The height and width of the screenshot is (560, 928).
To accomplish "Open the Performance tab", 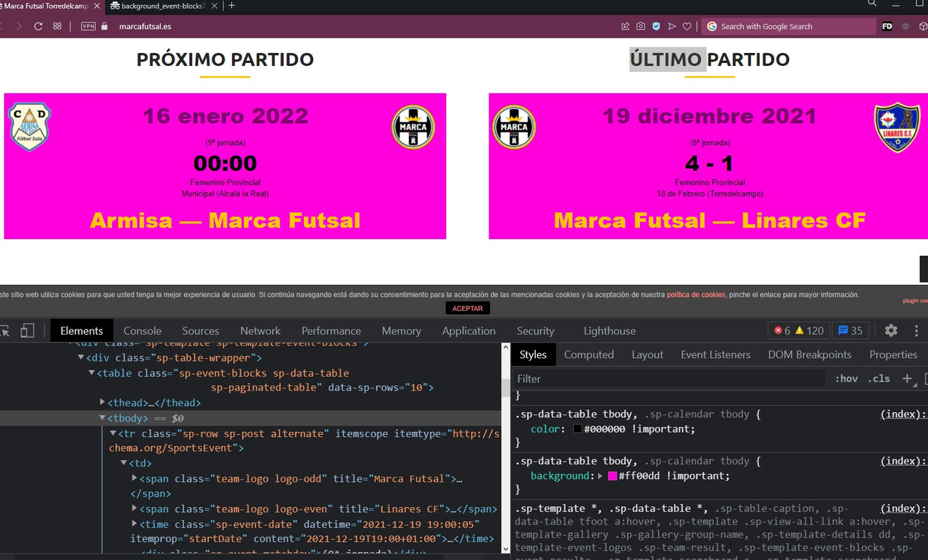I will (x=331, y=331).
